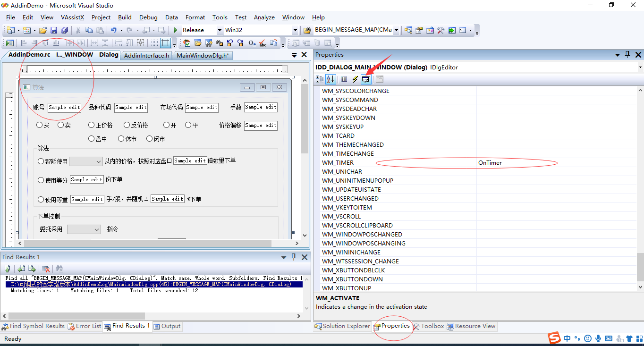Open the VAssistX menu
The width and height of the screenshot is (644, 346).
[x=72, y=17]
